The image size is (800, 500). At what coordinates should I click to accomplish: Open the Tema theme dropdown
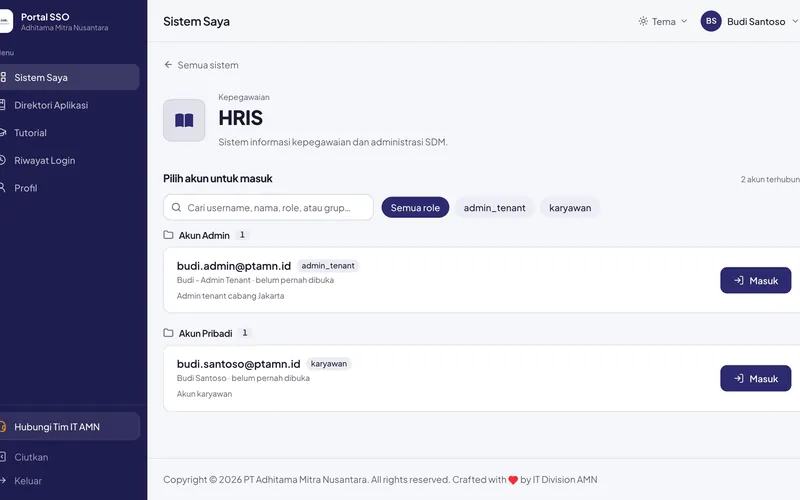[663, 21]
